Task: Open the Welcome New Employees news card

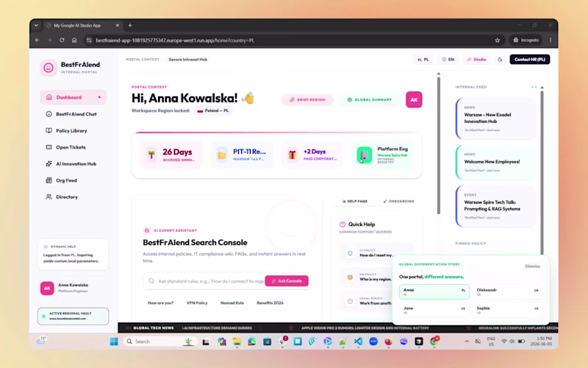Action: click(x=495, y=162)
